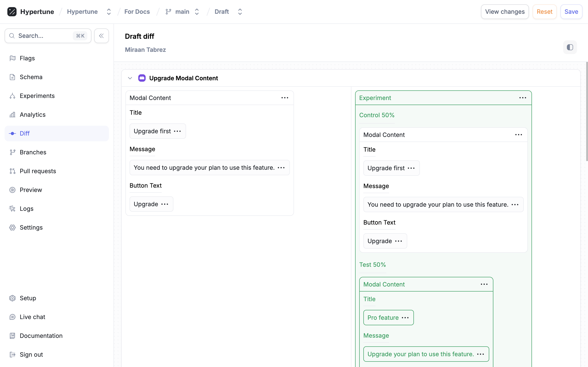Open the Hypertune team switcher dropdown
588x367 pixels.
(109, 12)
